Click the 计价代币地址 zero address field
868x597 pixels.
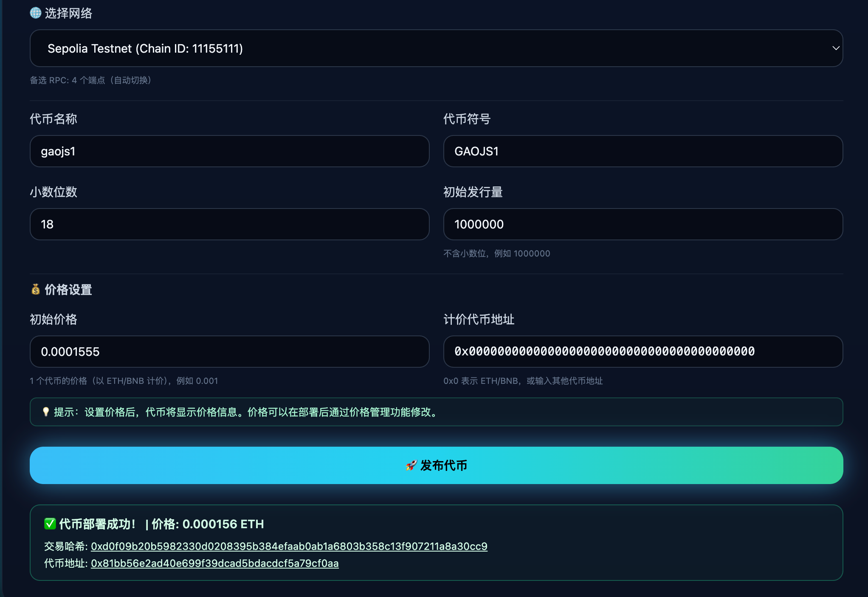click(x=643, y=352)
